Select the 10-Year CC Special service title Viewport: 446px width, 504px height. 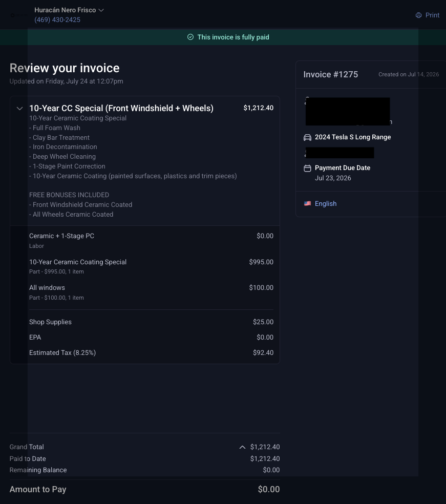coord(121,108)
